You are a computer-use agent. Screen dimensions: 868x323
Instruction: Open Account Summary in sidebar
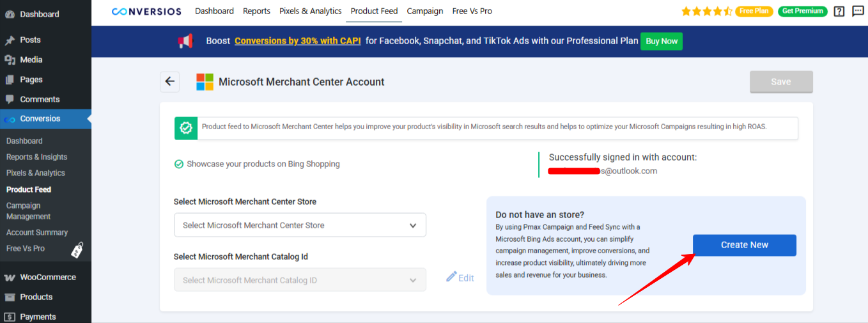tap(37, 232)
